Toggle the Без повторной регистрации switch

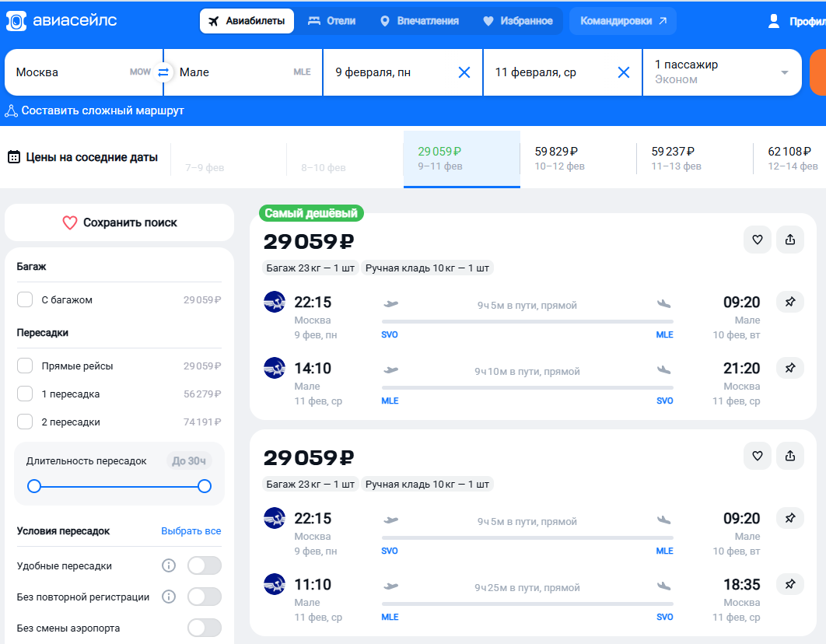[x=205, y=597]
